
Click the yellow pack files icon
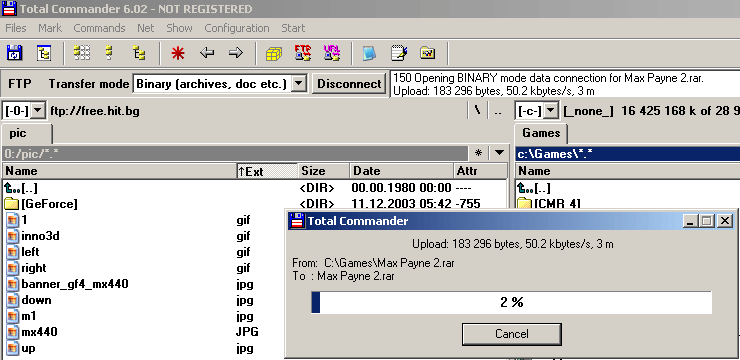pos(274,53)
